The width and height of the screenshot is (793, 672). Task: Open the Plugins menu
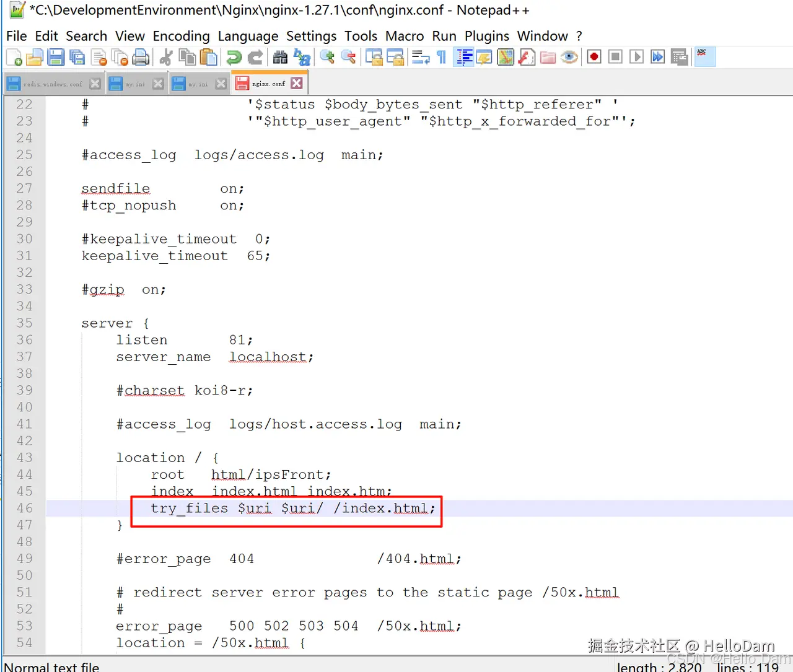tap(487, 36)
